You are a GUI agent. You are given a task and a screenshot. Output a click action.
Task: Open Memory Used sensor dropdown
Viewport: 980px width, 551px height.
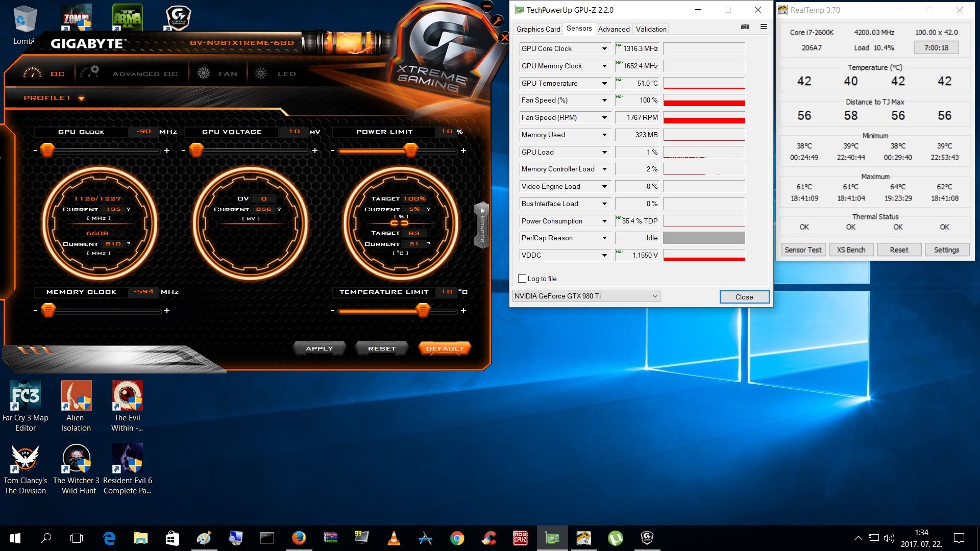(x=604, y=135)
